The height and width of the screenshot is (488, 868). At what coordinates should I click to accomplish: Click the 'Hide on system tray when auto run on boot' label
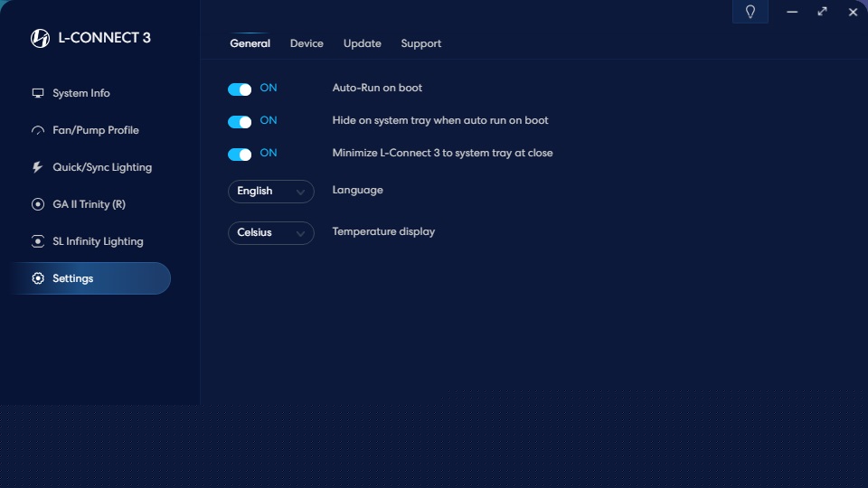click(x=440, y=120)
